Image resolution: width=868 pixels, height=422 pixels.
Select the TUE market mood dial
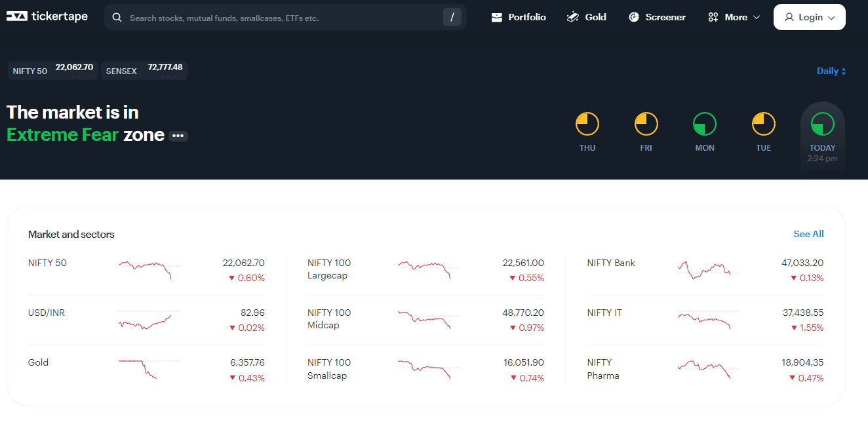764,124
